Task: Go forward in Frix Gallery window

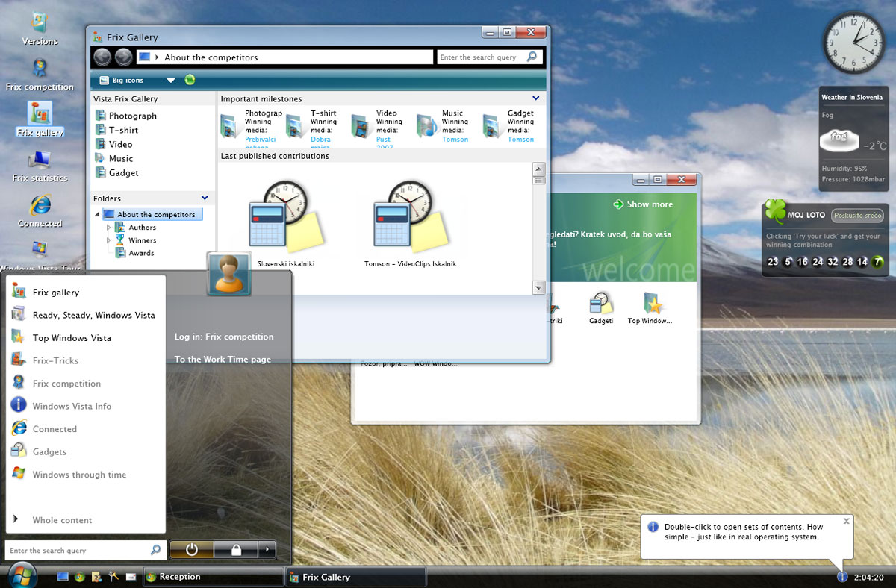Action: coord(124,57)
